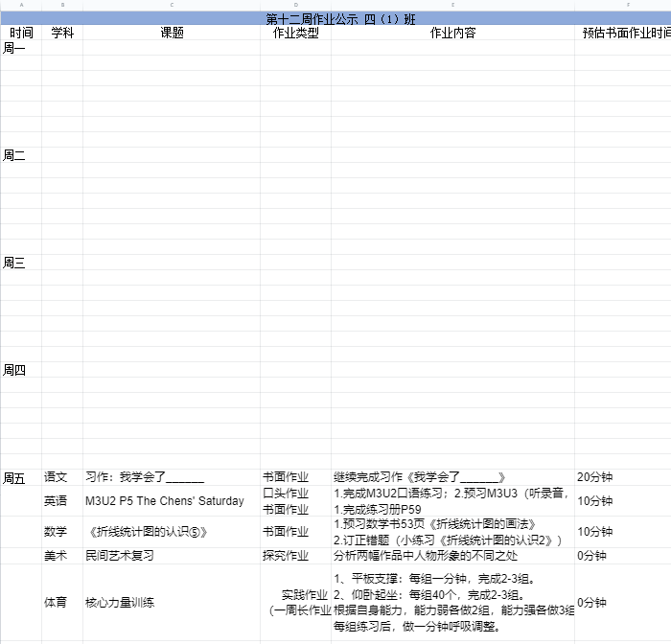Click the cell 习作：我学会了______
The width and height of the screenshot is (671, 644).
point(172,477)
